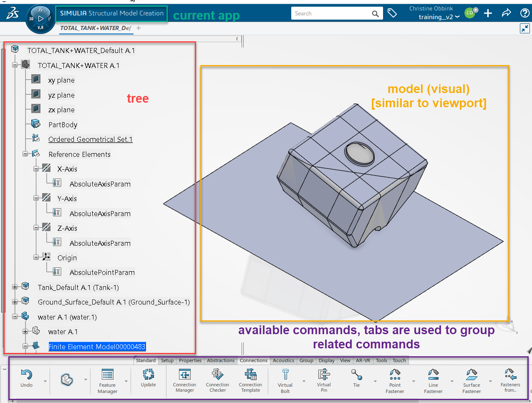Image resolution: width=532 pixels, height=403 pixels.
Task: Click the Update command
Action: [x=148, y=378]
